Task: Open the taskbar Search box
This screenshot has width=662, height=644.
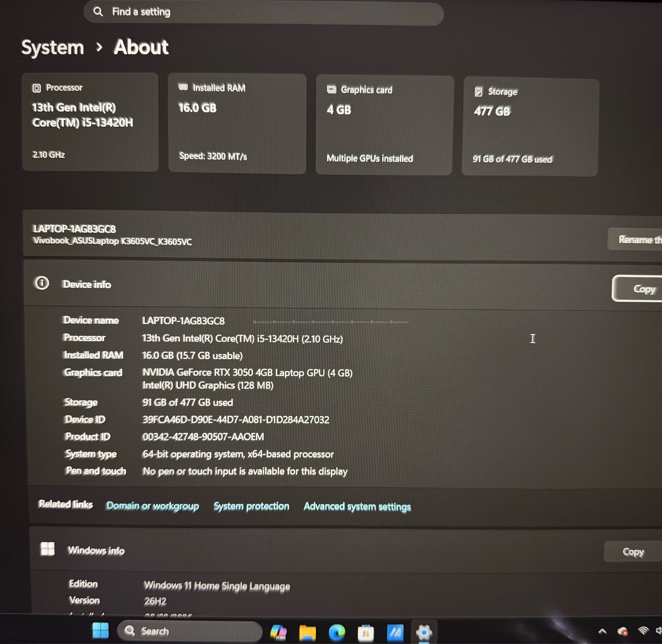Action: click(x=190, y=631)
